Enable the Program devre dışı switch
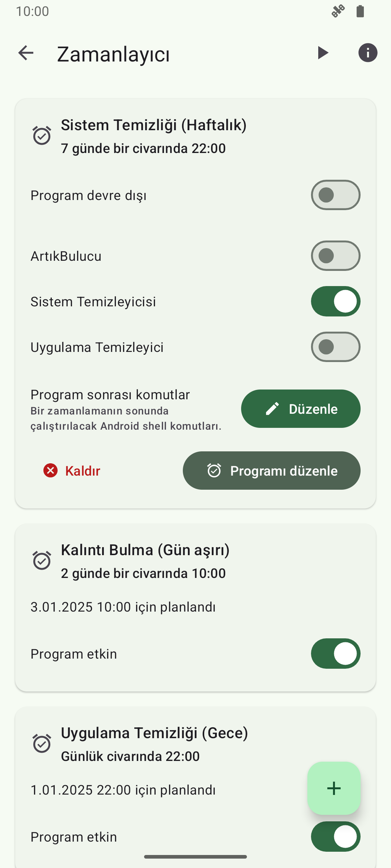The image size is (391, 868). coord(335,195)
